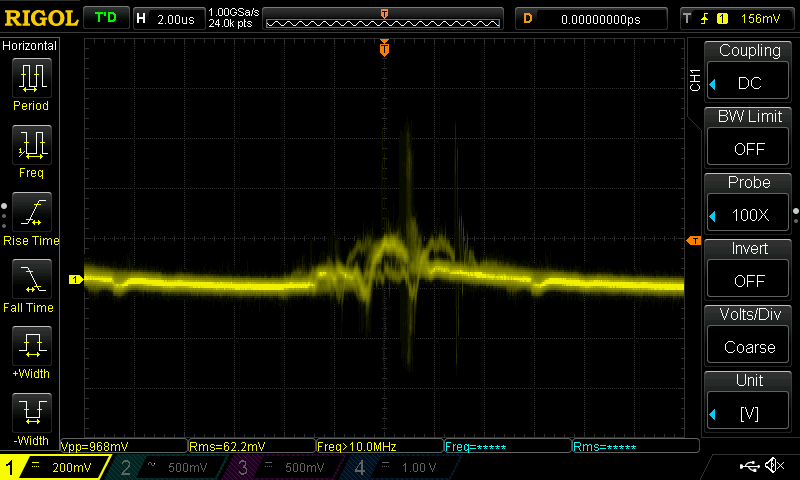800x480 pixels.
Task: Click the trigger rising edge icon
Action: [x=705, y=19]
